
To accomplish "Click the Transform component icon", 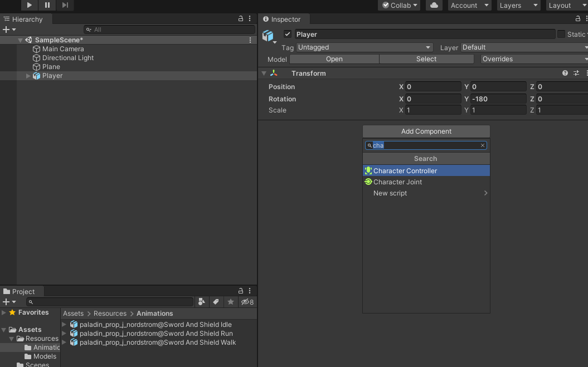I will point(274,73).
